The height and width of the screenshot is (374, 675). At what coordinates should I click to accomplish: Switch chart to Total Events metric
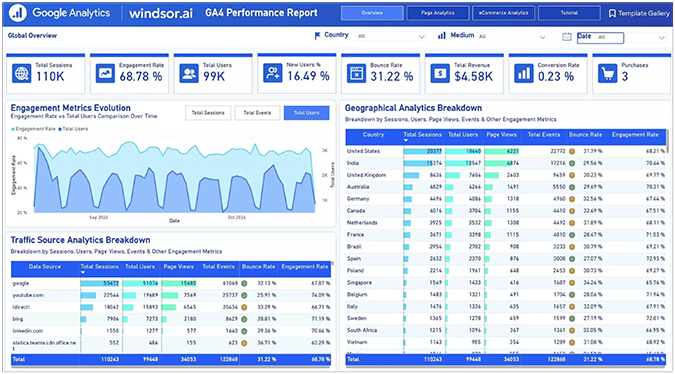(257, 113)
